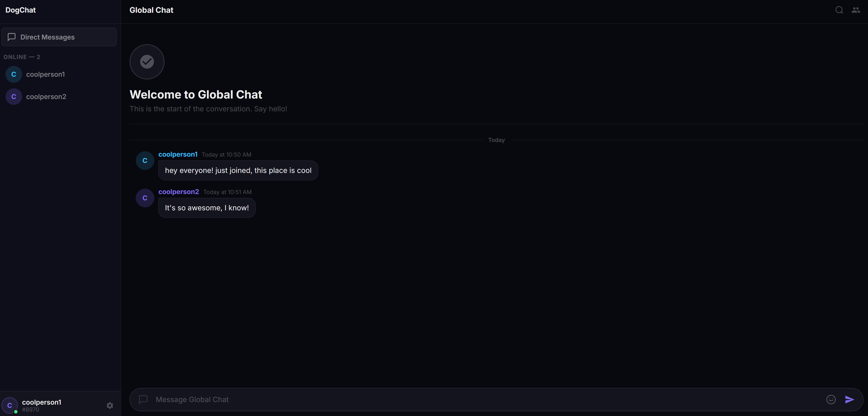868x416 pixels.
Task: Click the checkmark icon above Welcome to Global Chat
Action: pos(147,62)
